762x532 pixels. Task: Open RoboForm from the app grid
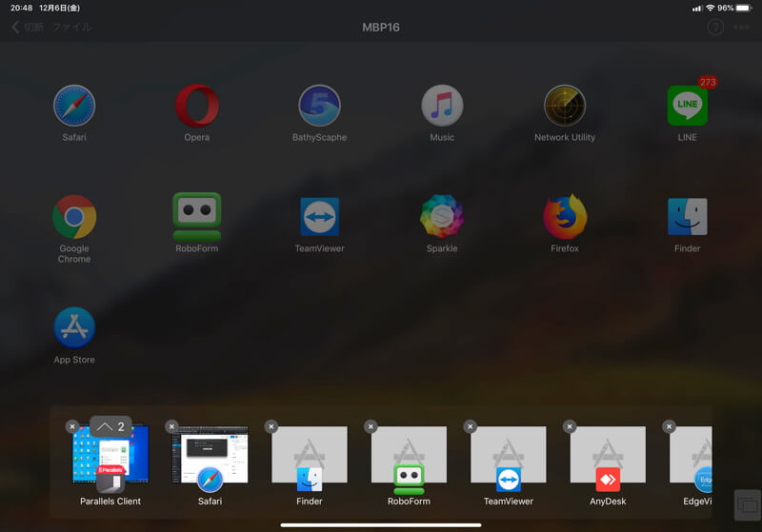coord(197,216)
